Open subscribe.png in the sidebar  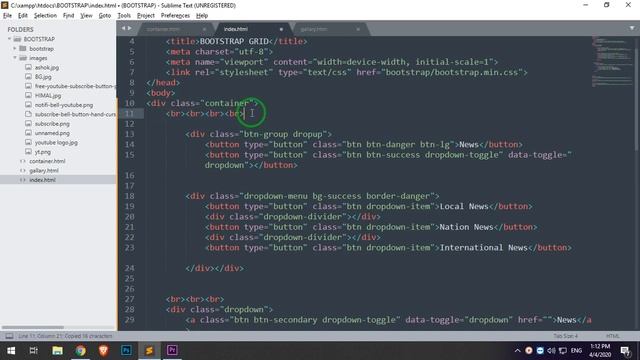52,124
